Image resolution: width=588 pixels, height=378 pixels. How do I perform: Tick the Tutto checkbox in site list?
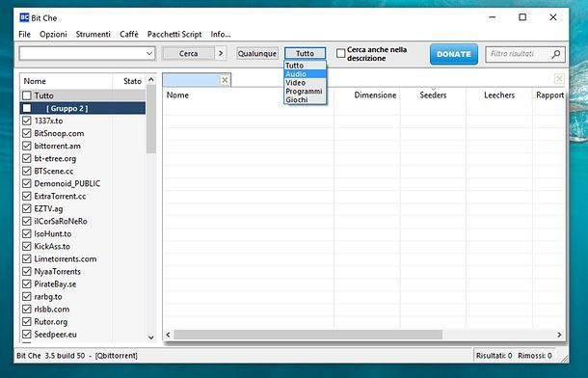pyautogui.click(x=27, y=95)
